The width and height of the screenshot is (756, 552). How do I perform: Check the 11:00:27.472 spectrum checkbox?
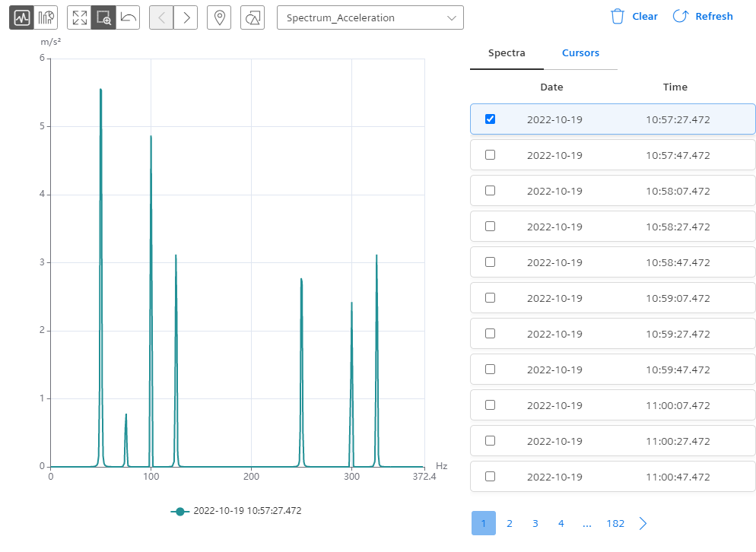(490, 440)
